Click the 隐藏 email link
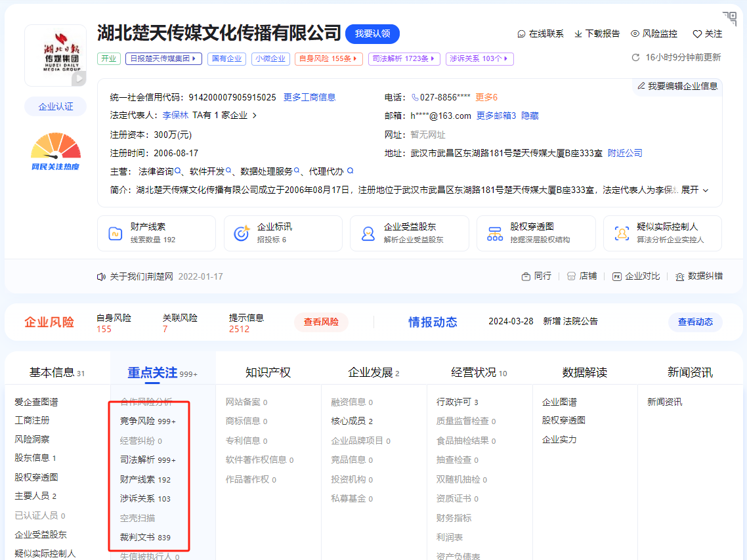Image resolution: width=747 pixels, height=560 pixels. coord(530,116)
